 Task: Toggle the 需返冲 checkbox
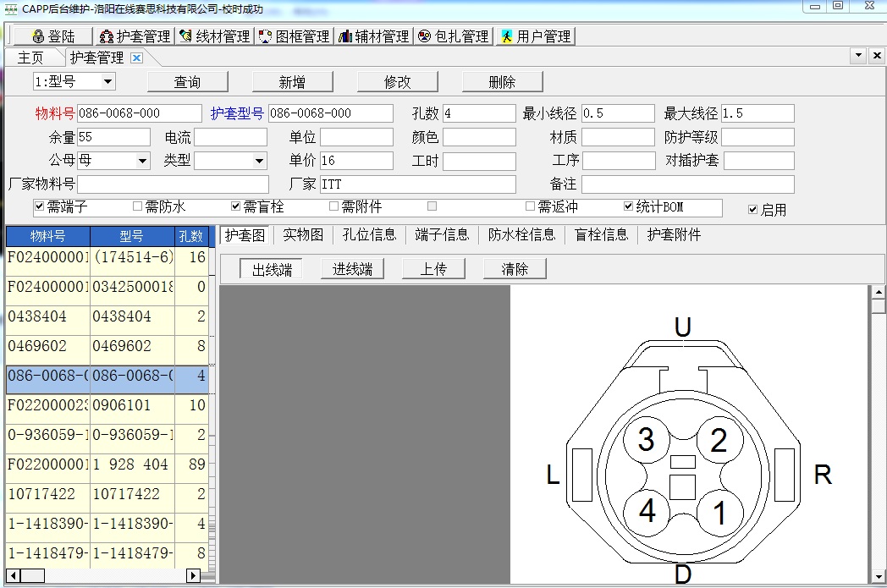pos(530,206)
